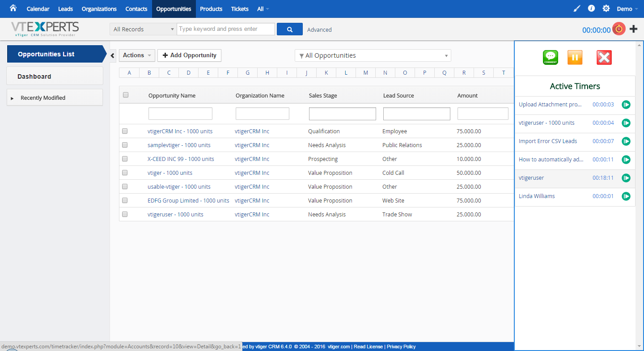Open the theme paintbrush icon
Image resolution: width=644 pixels, height=351 pixels.
576,8
